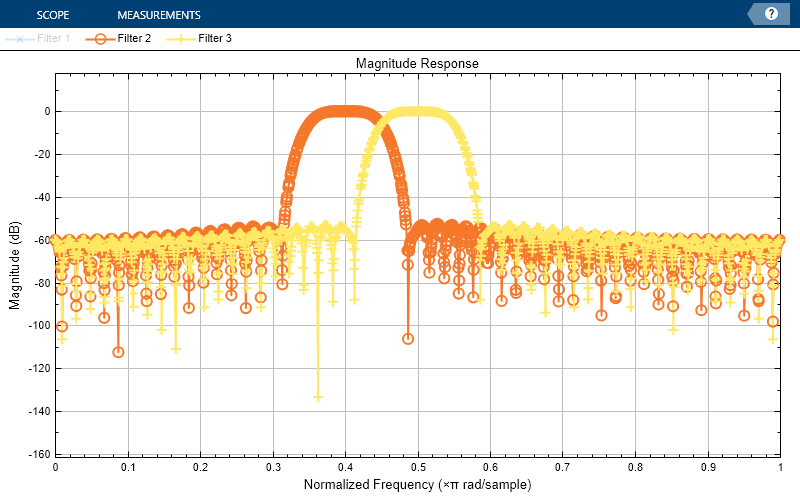The height and width of the screenshot is (500, 800).
Task: Toggle Filter 2 visibility in legend
Action: [x=118, y=38]
